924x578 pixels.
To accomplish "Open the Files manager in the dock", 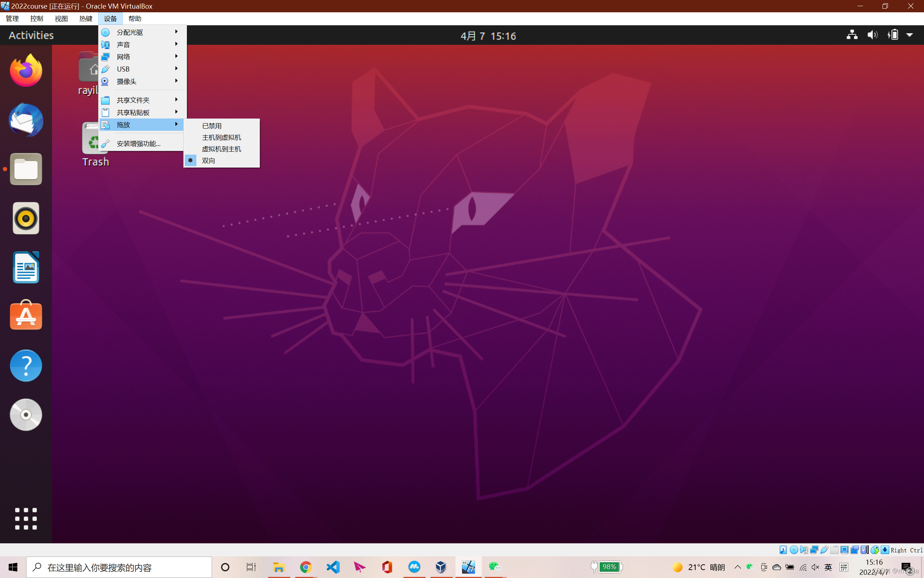I will coord(26,169).
